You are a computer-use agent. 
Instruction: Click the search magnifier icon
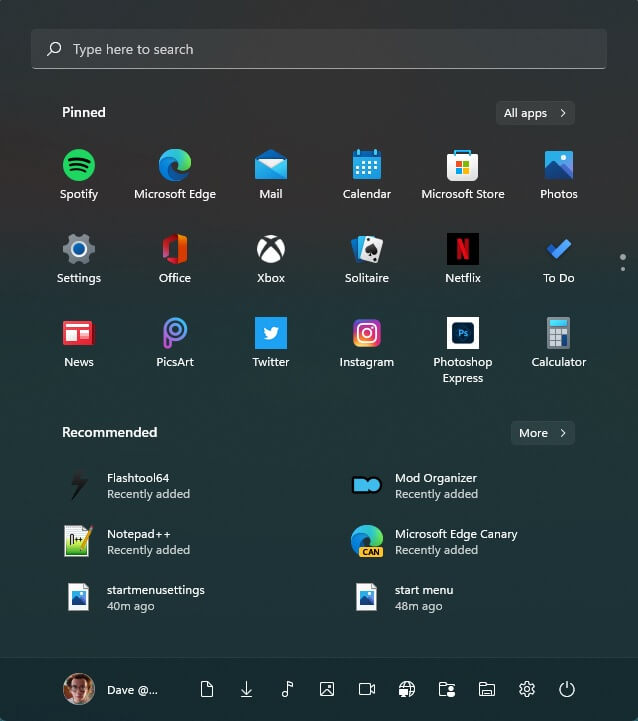coord(54,49)
